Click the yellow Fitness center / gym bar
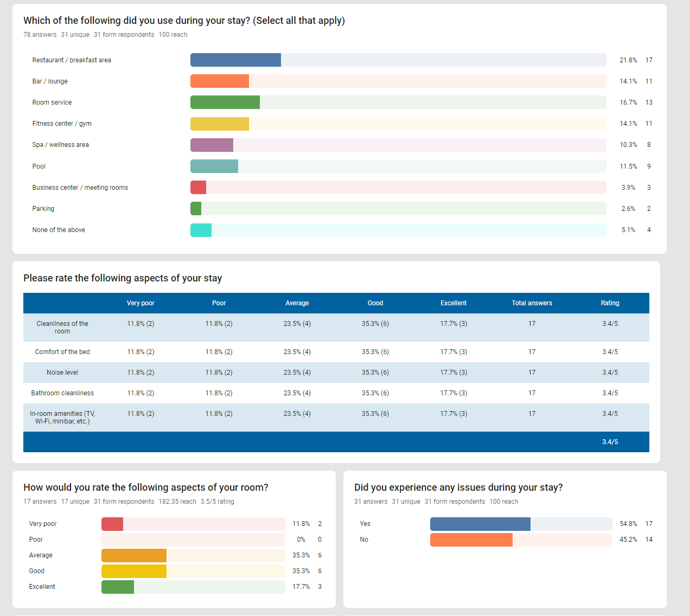The height and width of the screenshot is (616, 690). point(220,124)
